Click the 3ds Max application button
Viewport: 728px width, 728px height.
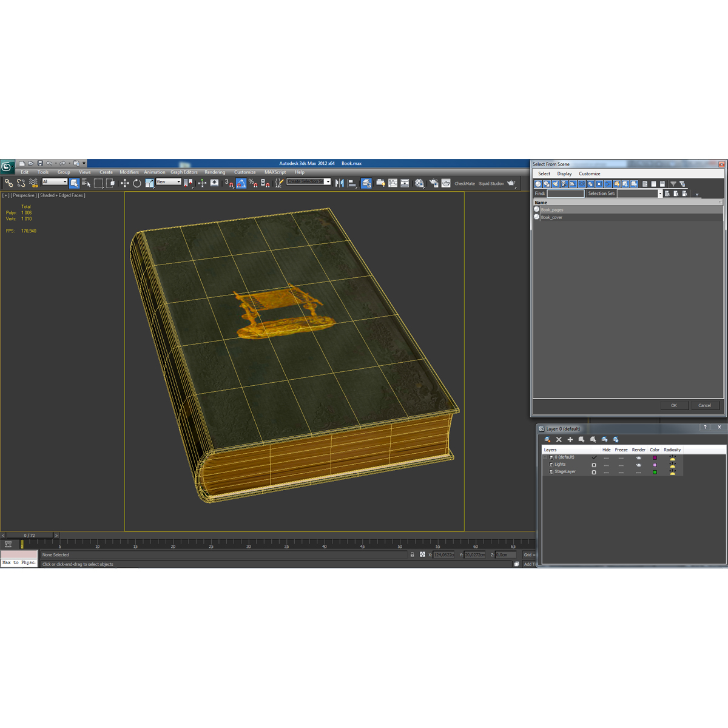(x=7, y=167)
